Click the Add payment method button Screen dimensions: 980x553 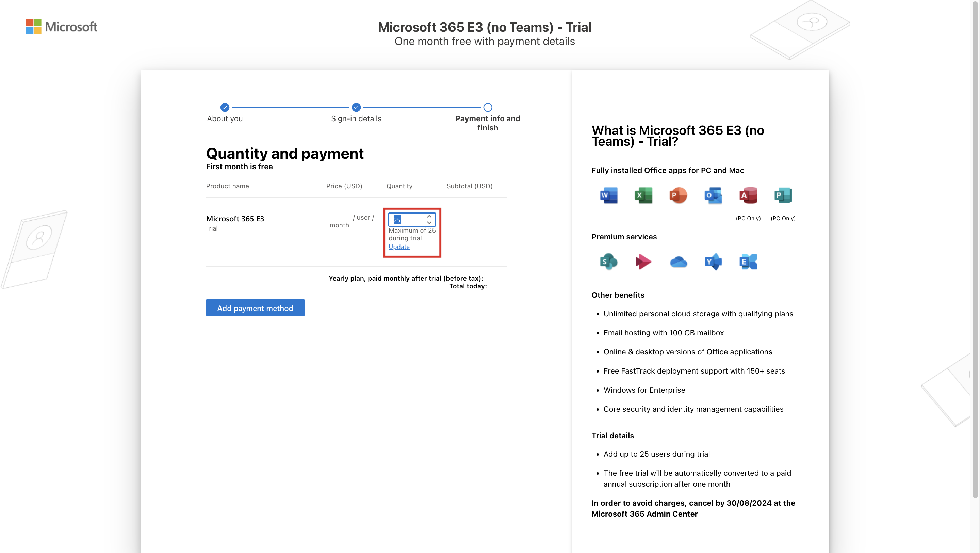coord(255,308)
